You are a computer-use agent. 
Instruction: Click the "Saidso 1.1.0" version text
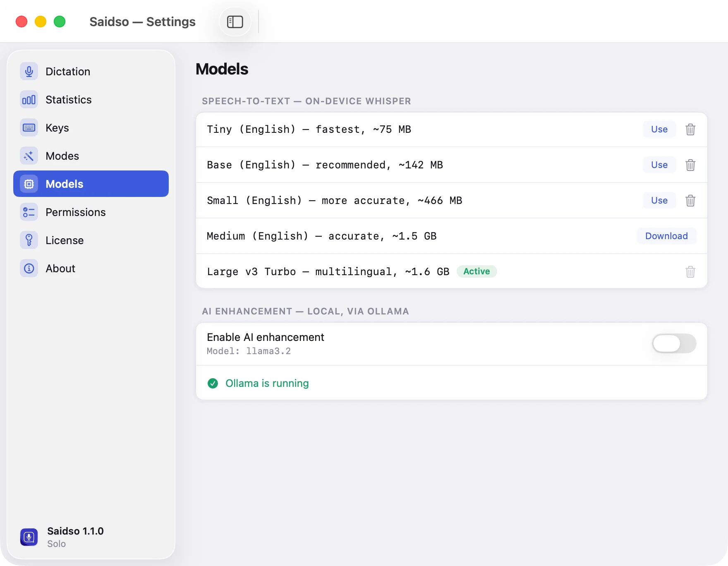(75, 531)
